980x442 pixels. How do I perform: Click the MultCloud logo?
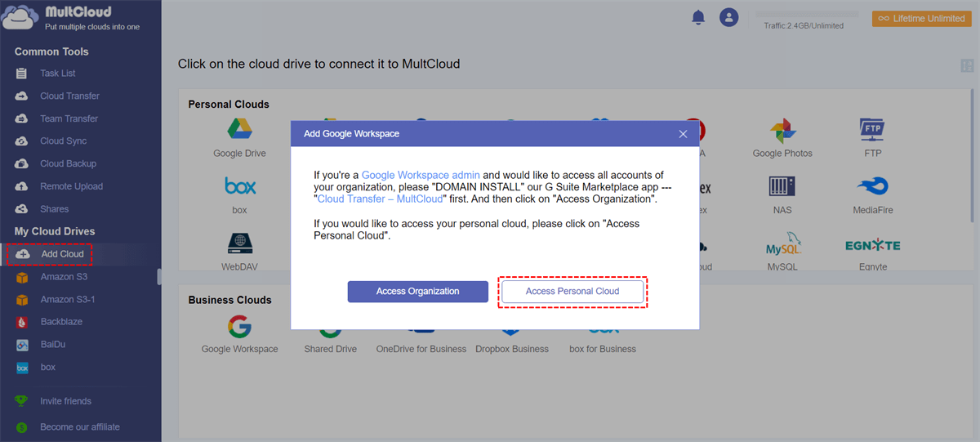pos(71,18)
